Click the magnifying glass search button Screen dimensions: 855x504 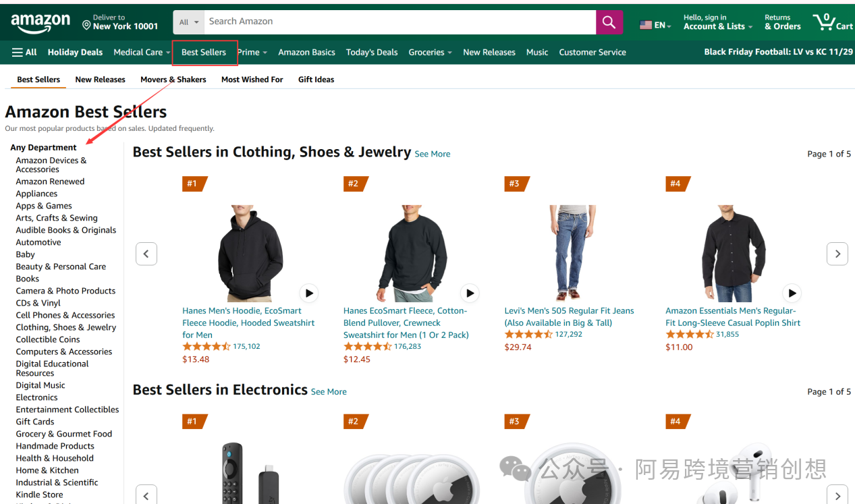click(609, 22)
